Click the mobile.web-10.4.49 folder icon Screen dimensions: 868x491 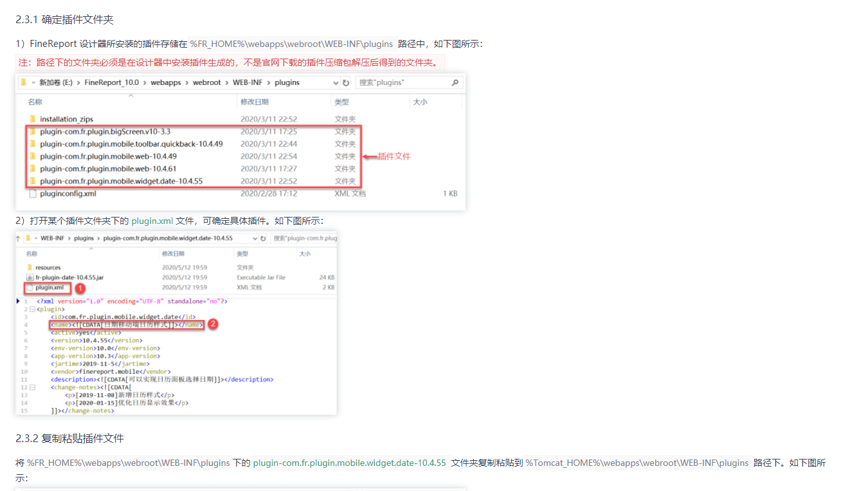coord(32,156)
